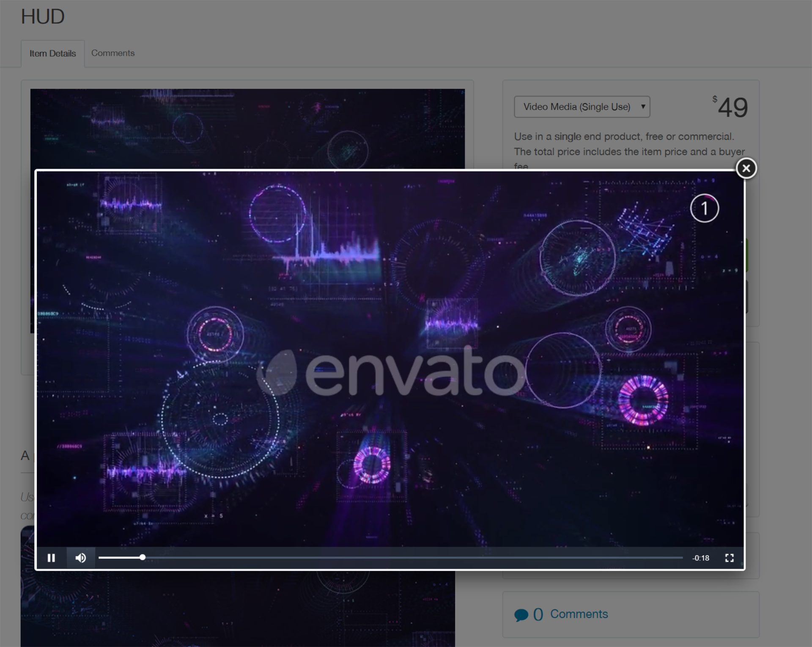Viewport: 812px width, 647px height.
Task: Click inside the playing video frame
Action: pyautogui.click(x=390, y=359)
